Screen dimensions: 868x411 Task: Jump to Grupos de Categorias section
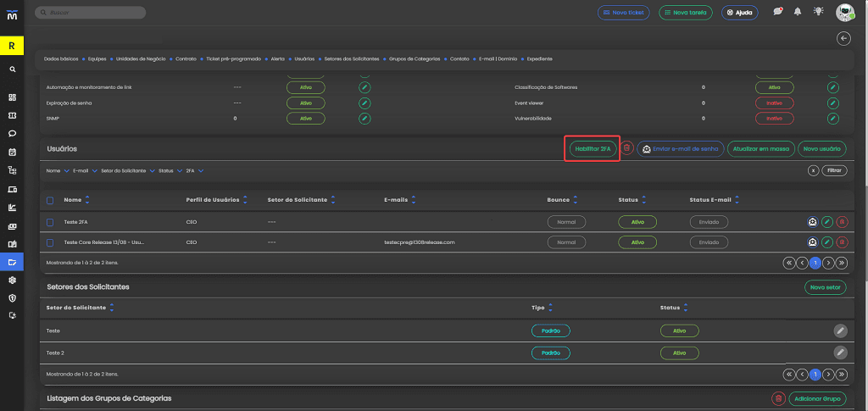tap(415, 58)
